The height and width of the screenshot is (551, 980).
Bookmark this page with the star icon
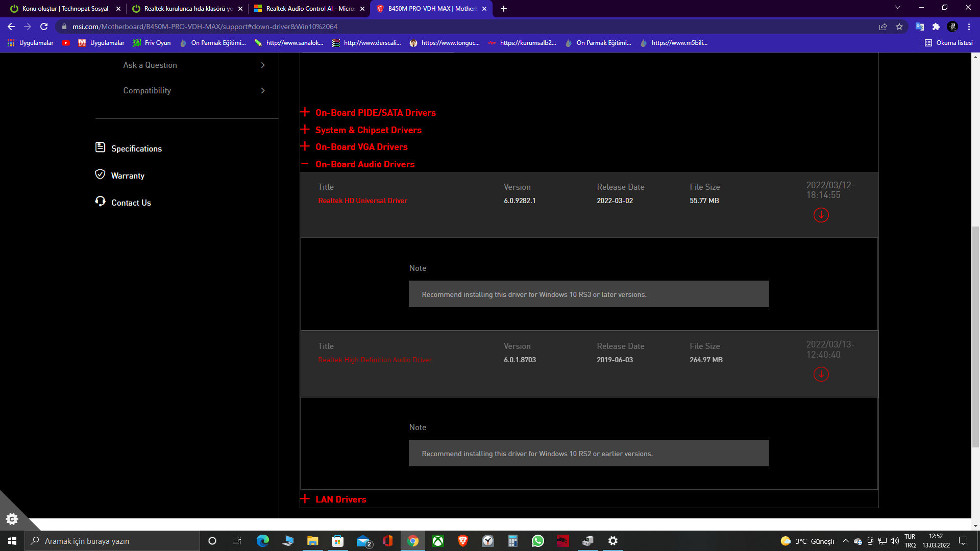(x=899, y=27)
